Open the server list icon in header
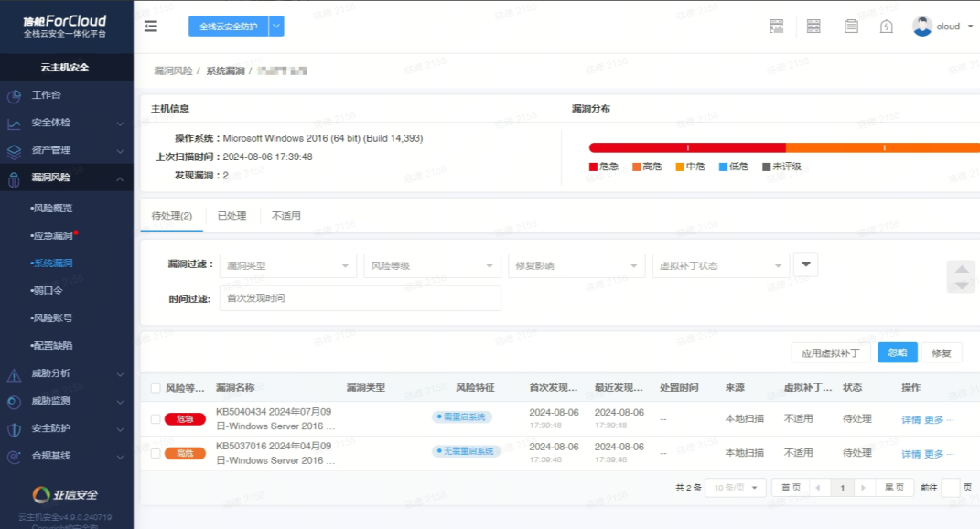Viewport: 980px width, 529px height. coord(813,27)
